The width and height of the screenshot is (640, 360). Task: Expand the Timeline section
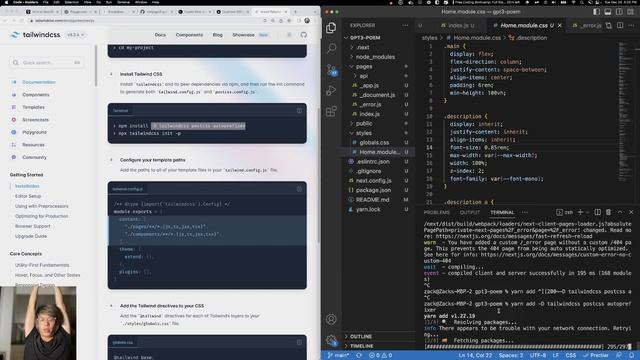click(379, 346)
